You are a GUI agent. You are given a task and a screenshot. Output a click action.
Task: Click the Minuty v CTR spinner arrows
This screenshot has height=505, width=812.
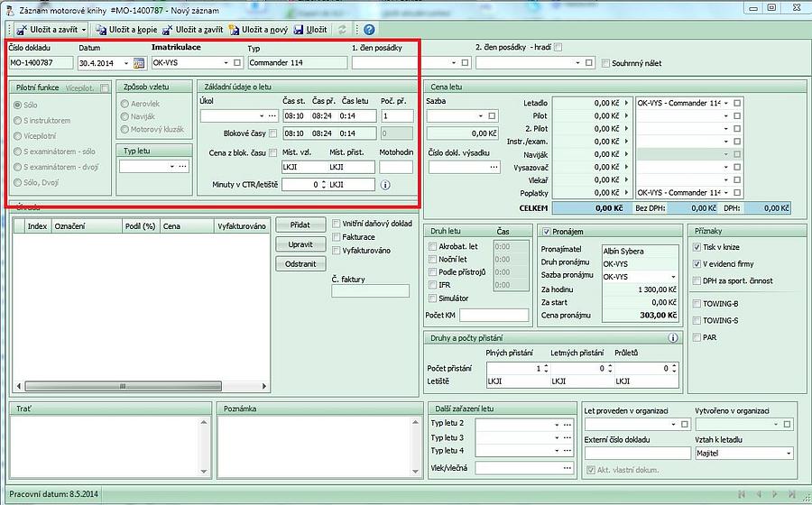pyautogui.click(x=322, y=185)
